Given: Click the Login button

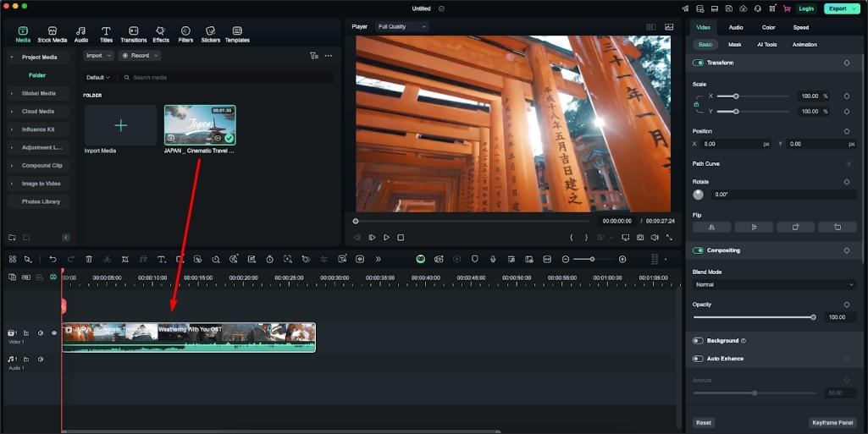Looking at the screenshot, I should pyautogui.click(x=806, y=8).
